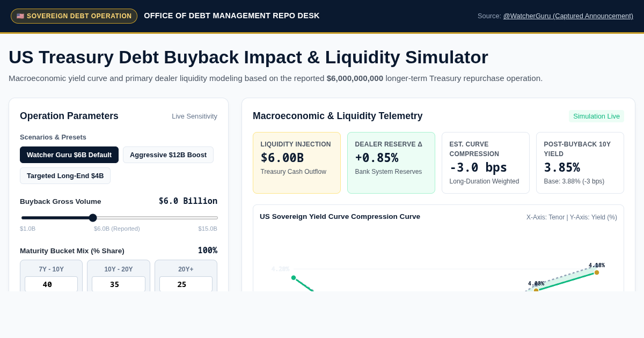Select the Dealer Reserve +0.85% card
The height and width of the screenshot is (338, 644).
click(x=391, y=163)
